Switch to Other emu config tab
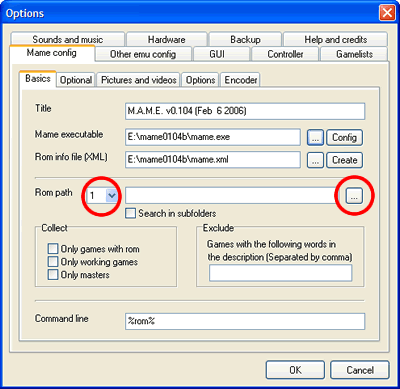Screen dimensions: 400x389 143,54
